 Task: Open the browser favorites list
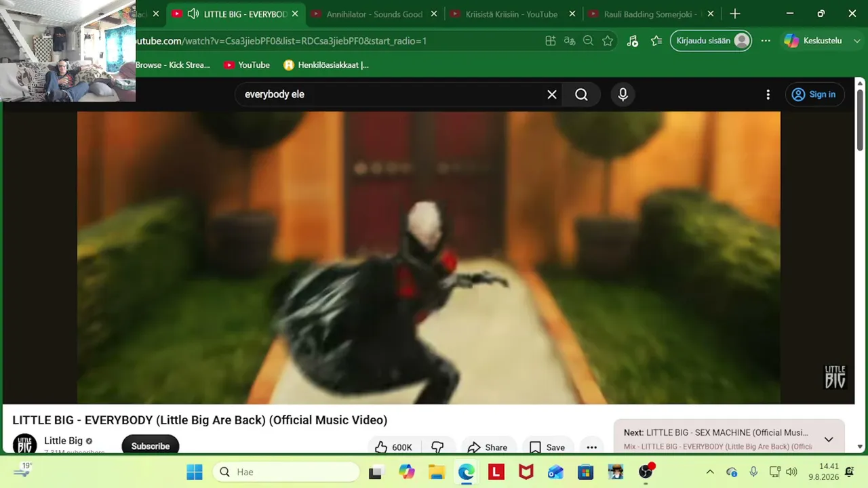pos(656,41)
